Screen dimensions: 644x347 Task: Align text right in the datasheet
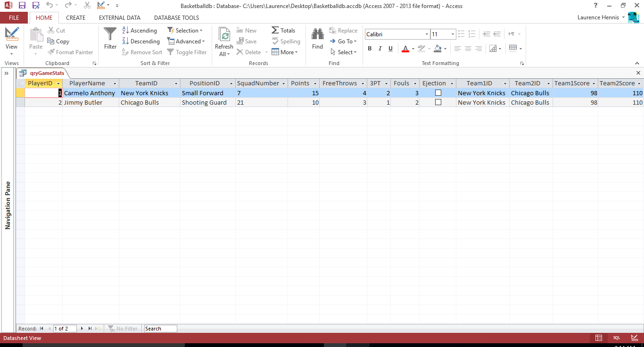click(x=478, y=49)
